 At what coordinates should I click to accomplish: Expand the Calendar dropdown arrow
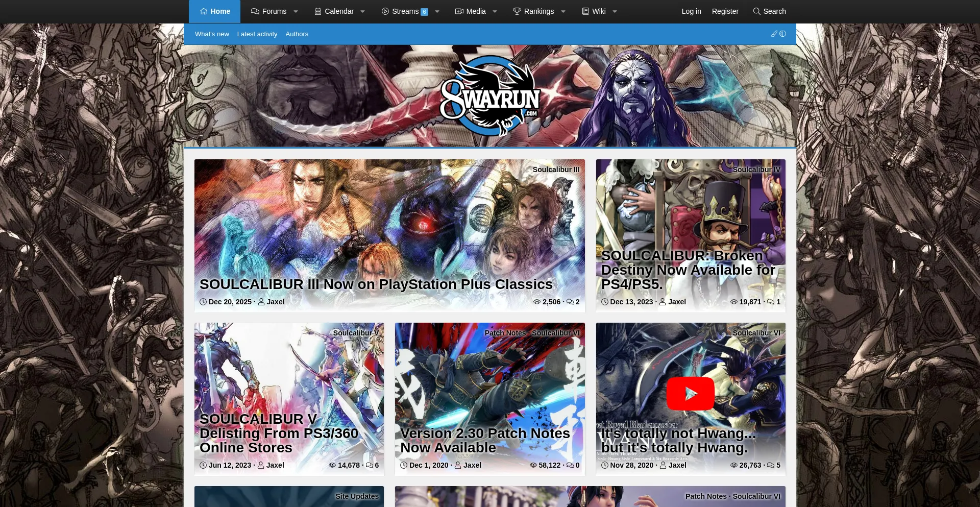(362, 11)
